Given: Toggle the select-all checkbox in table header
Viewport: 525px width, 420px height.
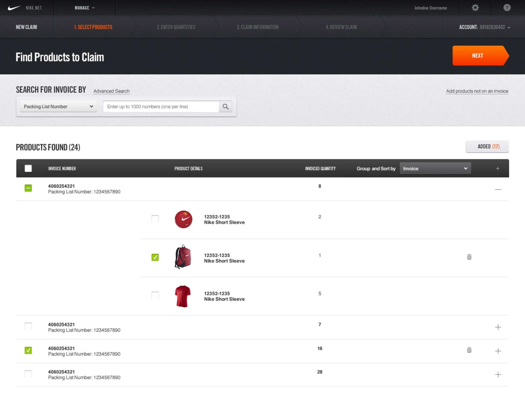Looking at the screenshot, I should coord(28,168).
